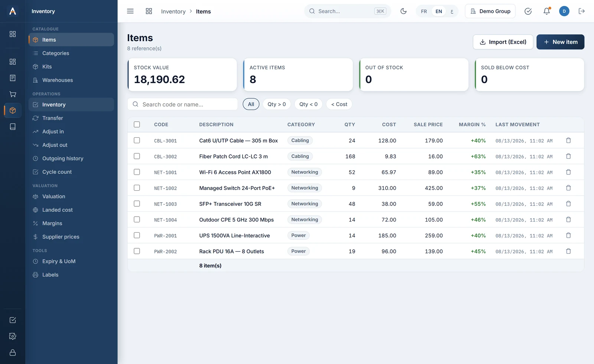Delete CBL-3002 row via trash icon

tap(568, 156)
